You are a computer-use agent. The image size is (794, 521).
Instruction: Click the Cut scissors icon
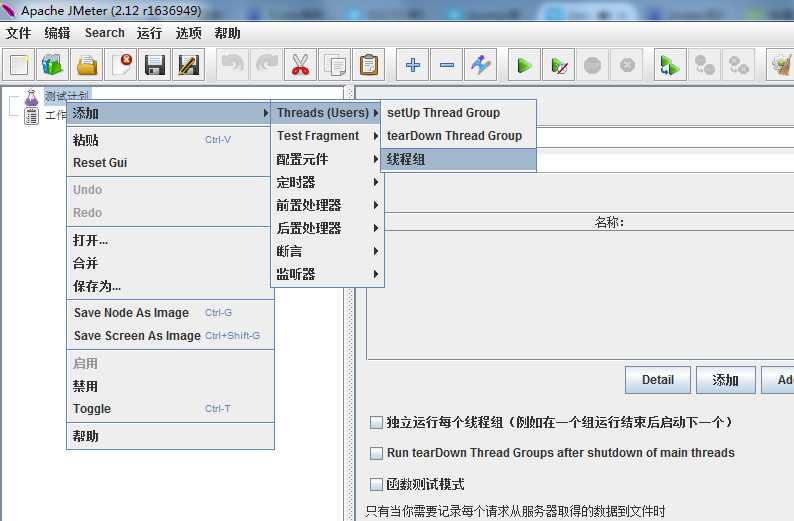click(x=300, y=65)
